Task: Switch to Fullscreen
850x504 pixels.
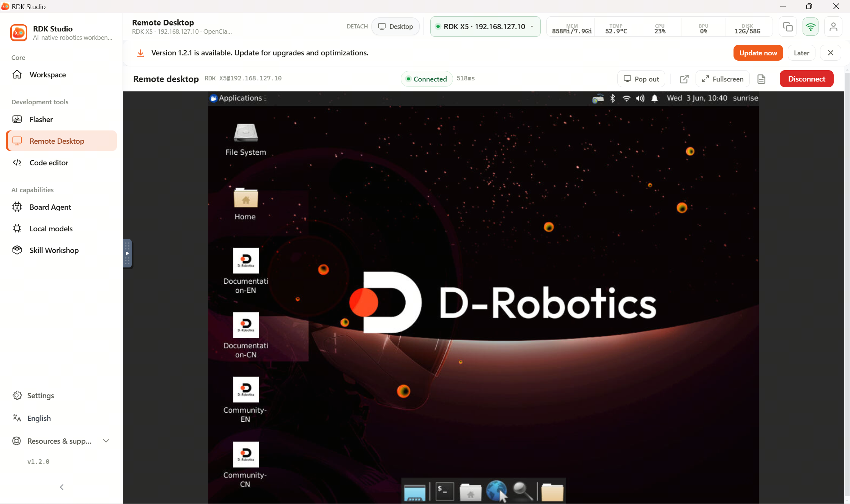Action: coord(722,79)
